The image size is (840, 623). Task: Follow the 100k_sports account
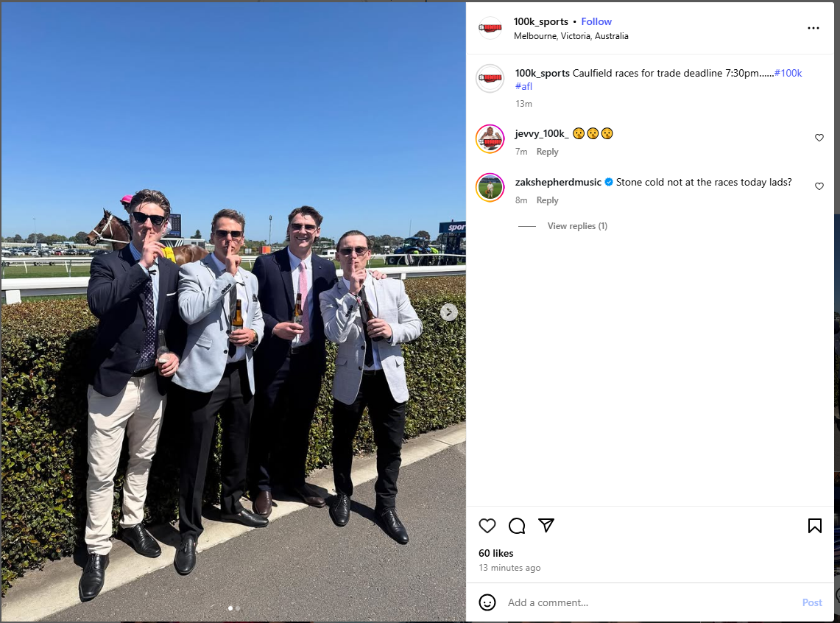(x=596, y=21)
